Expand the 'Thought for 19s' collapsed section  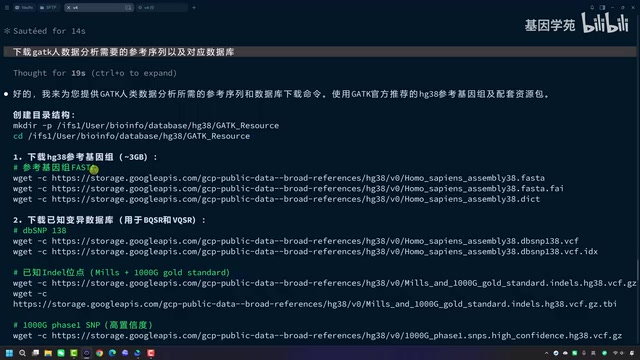(x=95, y=73)
